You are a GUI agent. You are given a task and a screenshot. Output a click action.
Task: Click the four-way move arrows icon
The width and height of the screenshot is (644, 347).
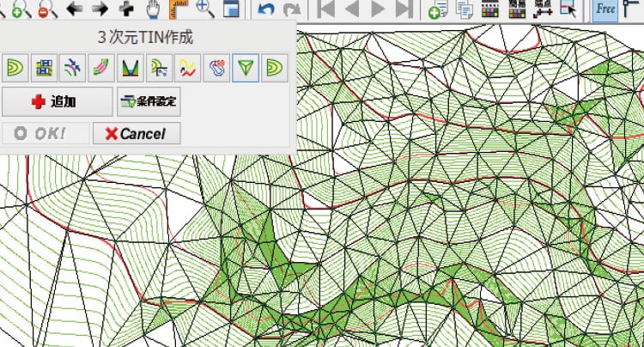(127, 9)
